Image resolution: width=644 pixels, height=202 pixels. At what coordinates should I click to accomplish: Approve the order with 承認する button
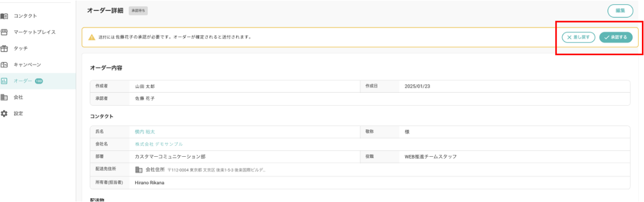616,37
